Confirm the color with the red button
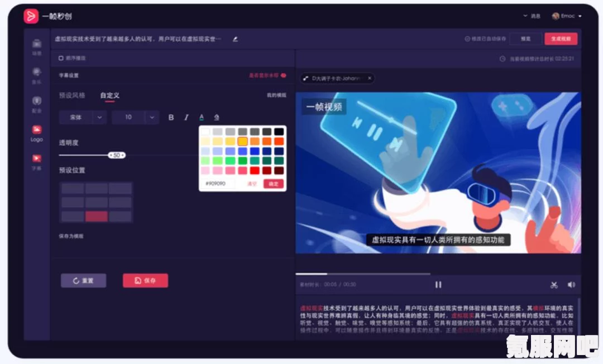Viewport: 603px width, 364px height. point(274,184)
